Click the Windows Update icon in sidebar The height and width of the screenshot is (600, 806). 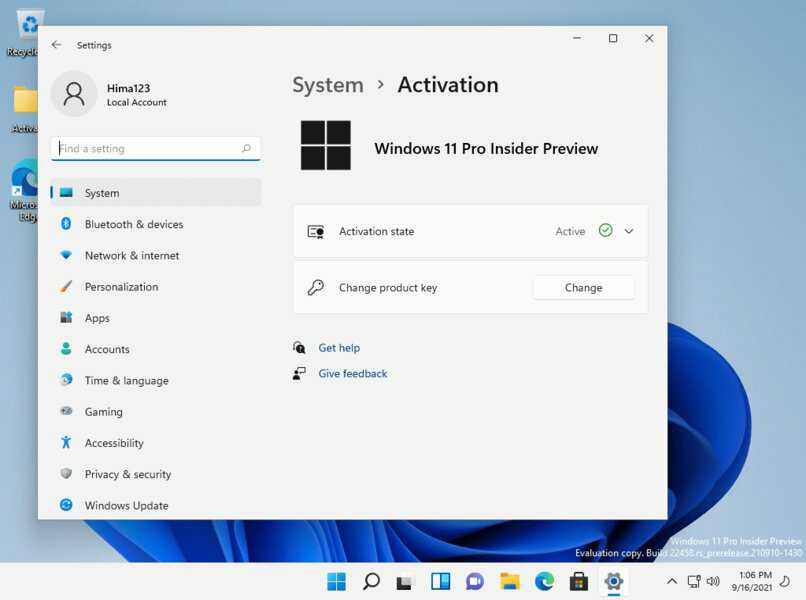pos(65,505)
